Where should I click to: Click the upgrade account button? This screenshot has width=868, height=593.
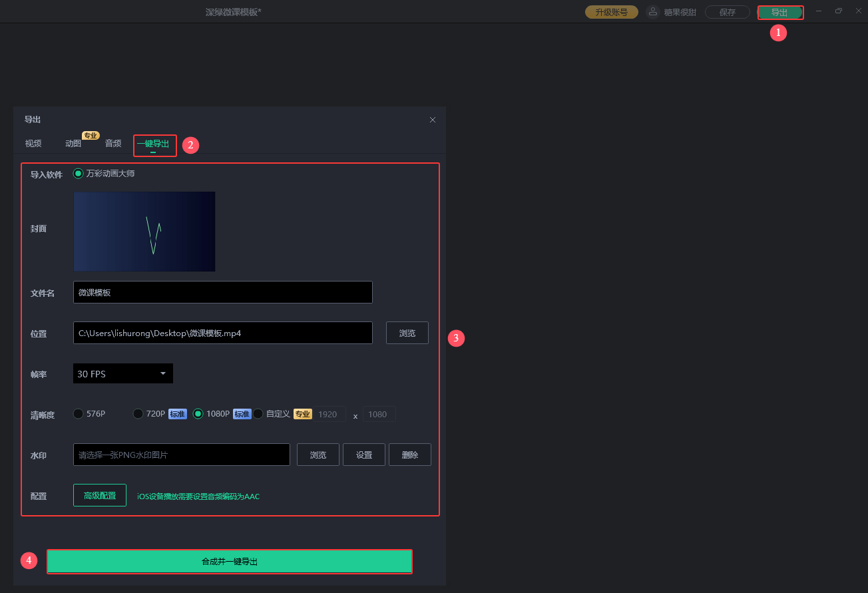(611, 12)
